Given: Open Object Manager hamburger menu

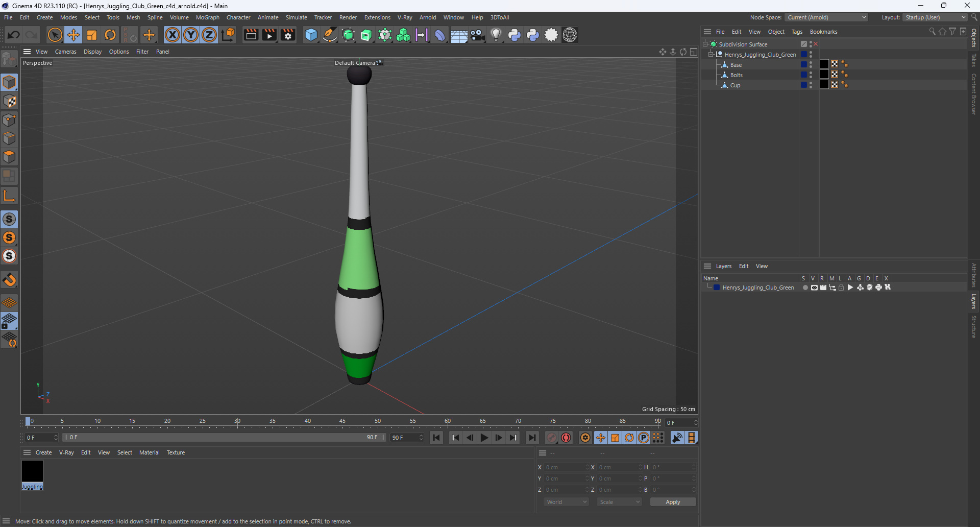Looking at the screenshot, I should [x=707, y=32].
